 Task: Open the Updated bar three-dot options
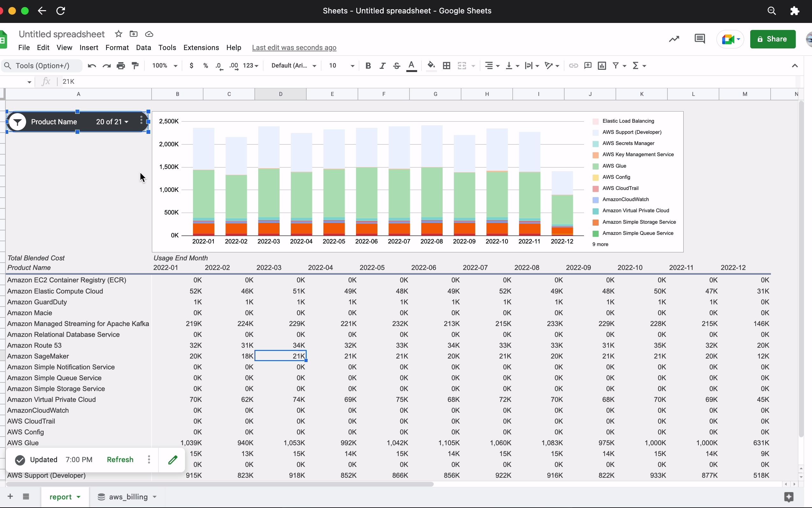pos(149,460)
